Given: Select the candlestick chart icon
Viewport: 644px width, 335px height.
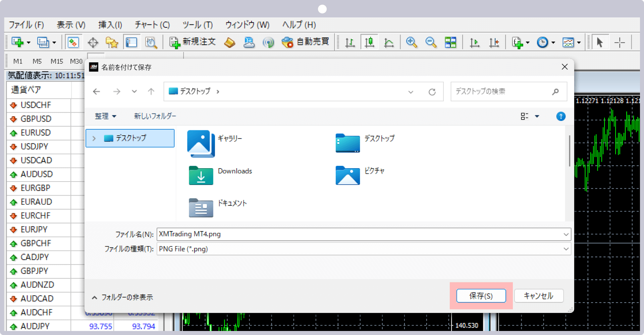Looking at the screenshot, I should (369, 43).
